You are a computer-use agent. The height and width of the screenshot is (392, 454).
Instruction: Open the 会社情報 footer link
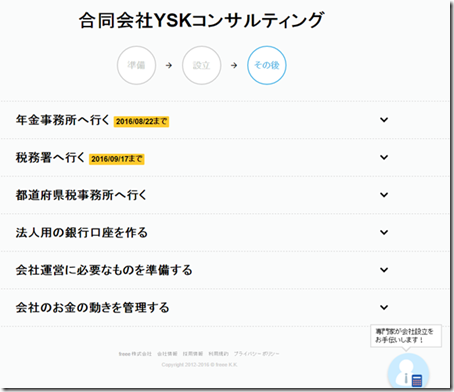(167, 354)
